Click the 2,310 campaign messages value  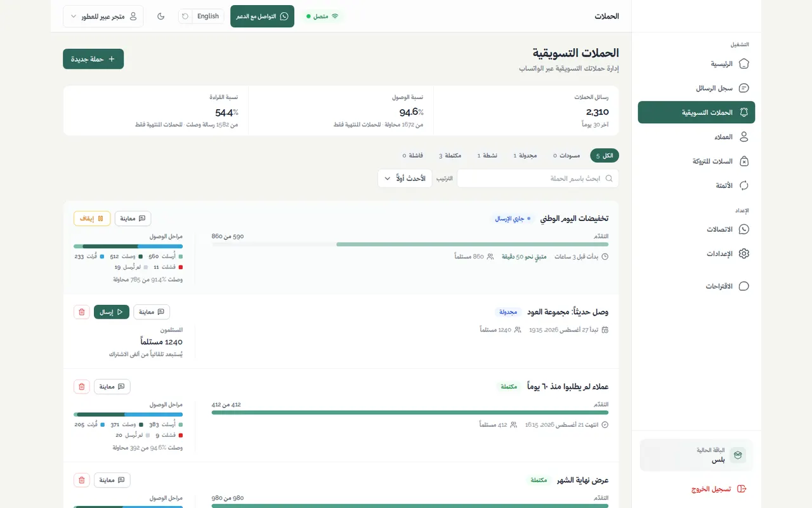598,112
